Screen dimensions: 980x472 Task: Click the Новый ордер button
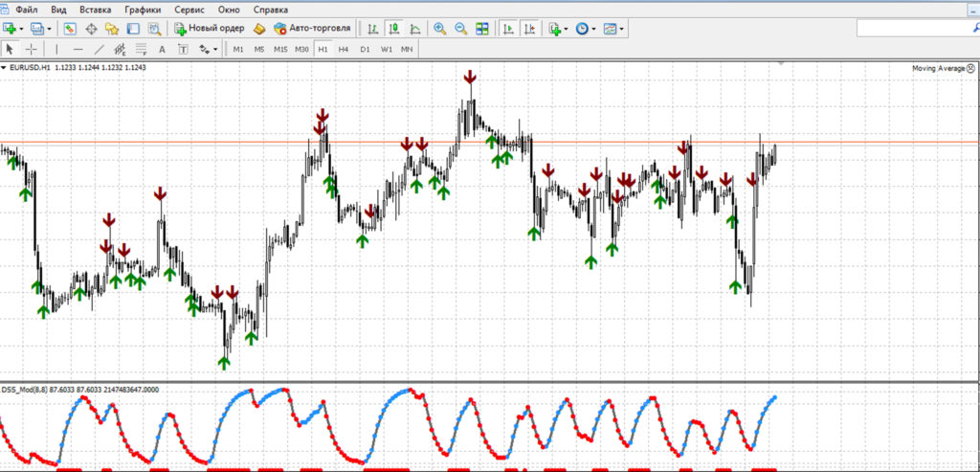click(x=210, y=29)
